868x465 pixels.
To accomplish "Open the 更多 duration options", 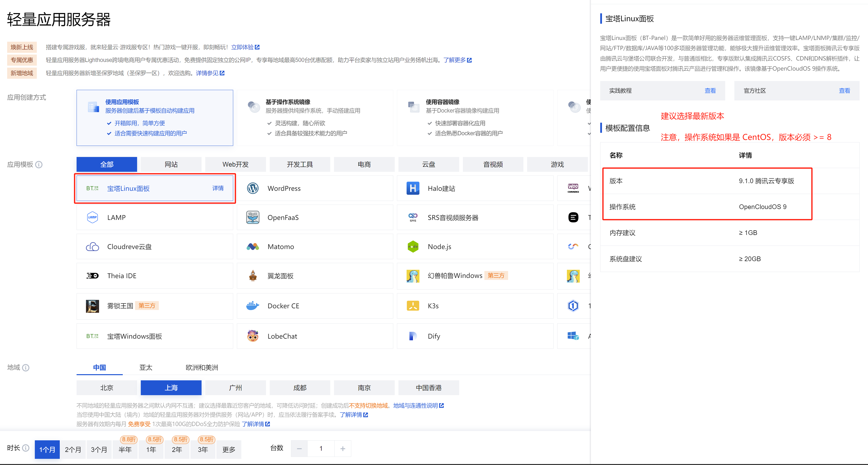I will 228,449.
